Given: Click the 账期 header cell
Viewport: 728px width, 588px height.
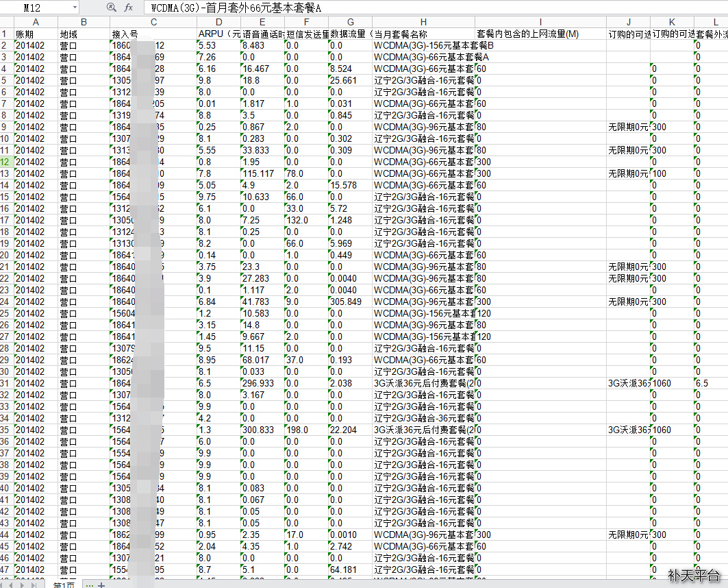Looking at the screenshot, I should coord(35,34).
